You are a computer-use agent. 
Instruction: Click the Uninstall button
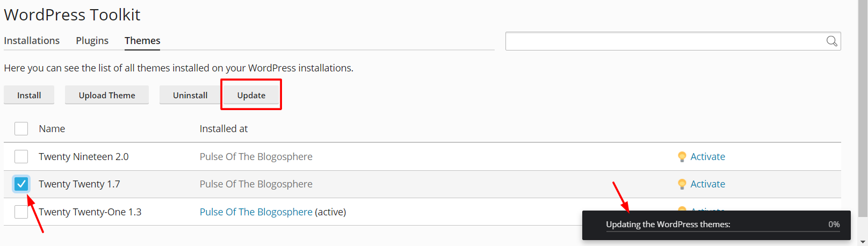[x=190, y=95]
